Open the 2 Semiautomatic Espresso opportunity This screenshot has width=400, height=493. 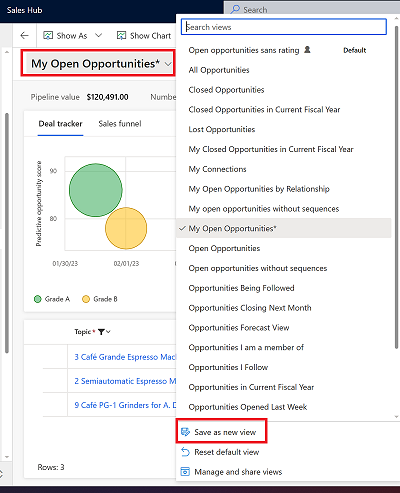tap(125, 381)
